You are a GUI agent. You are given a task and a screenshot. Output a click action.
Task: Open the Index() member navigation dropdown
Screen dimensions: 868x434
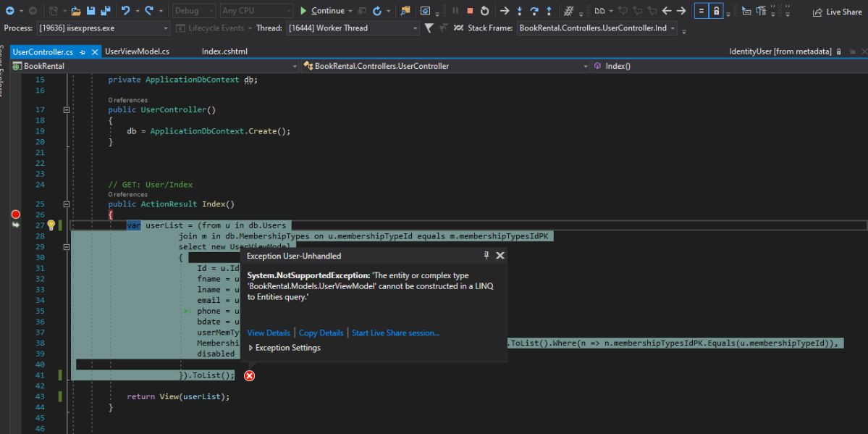pyautogui.click(x=729, y=66)
